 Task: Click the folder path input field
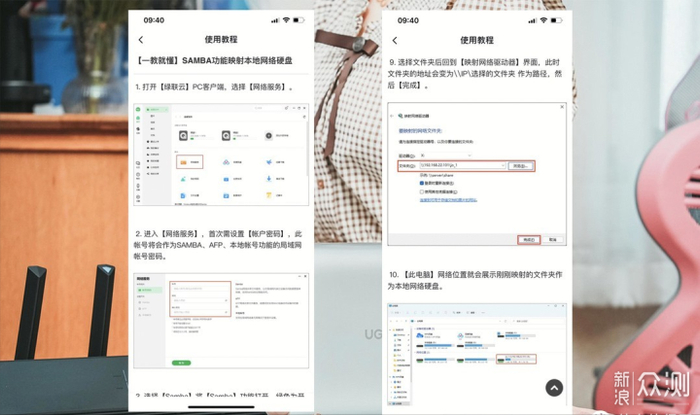pos(462,166)
